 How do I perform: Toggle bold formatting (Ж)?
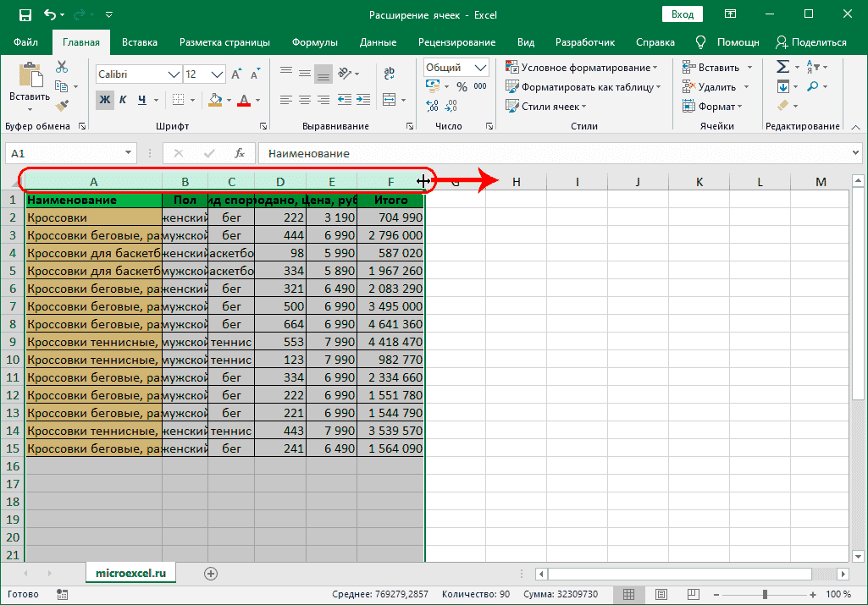104,100
